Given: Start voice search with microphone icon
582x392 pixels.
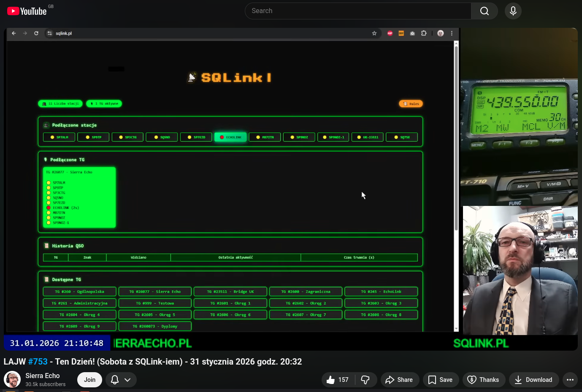Looking at the screenshot, I should pos(513,11).
